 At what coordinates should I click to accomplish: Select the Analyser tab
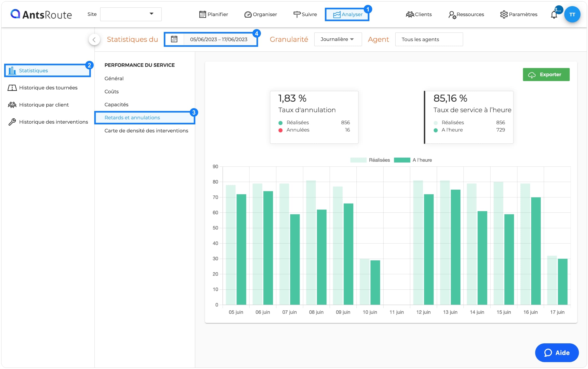click(x=347, y=14)
